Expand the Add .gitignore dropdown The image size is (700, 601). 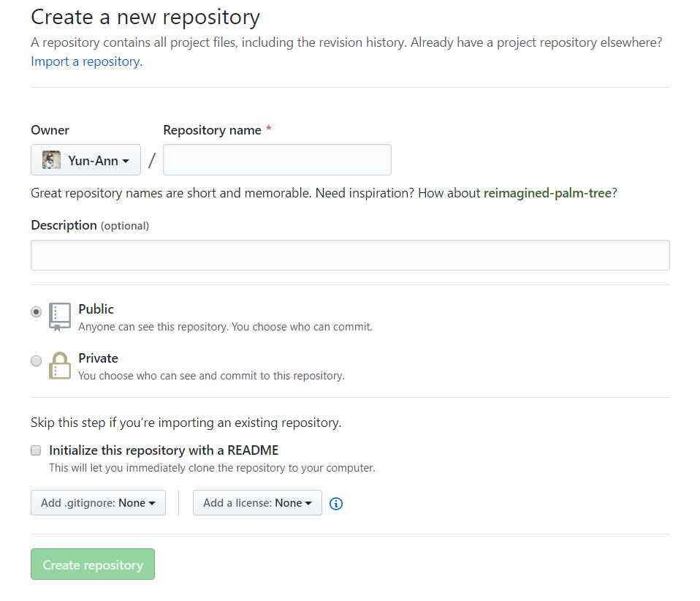click(98, 503)
